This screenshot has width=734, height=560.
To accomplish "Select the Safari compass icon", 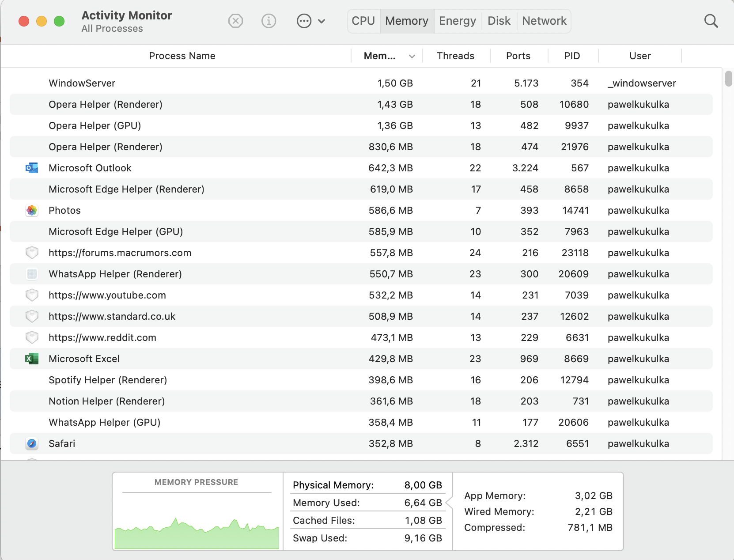I will point(32,443).
